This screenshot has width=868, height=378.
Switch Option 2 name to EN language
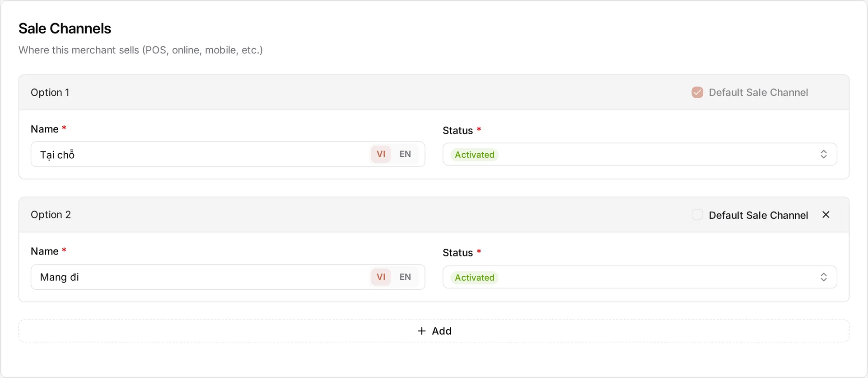tap(405, 277)
